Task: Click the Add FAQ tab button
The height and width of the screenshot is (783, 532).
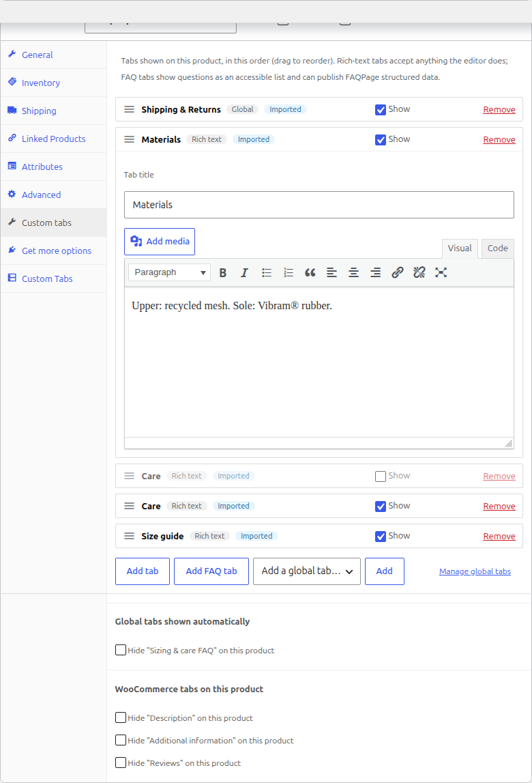Action: click(x=211, y=571)
